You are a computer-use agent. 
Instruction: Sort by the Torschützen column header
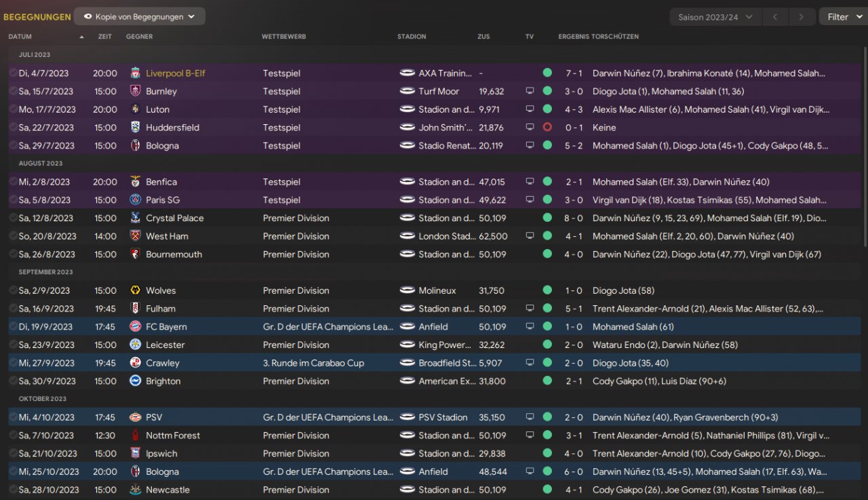[x=615, y=37]
